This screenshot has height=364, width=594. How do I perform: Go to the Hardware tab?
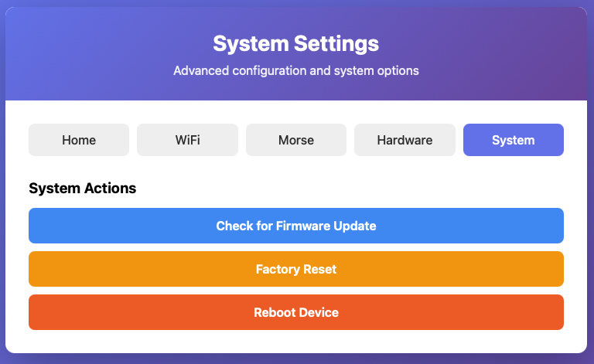[x=405, y=140]
